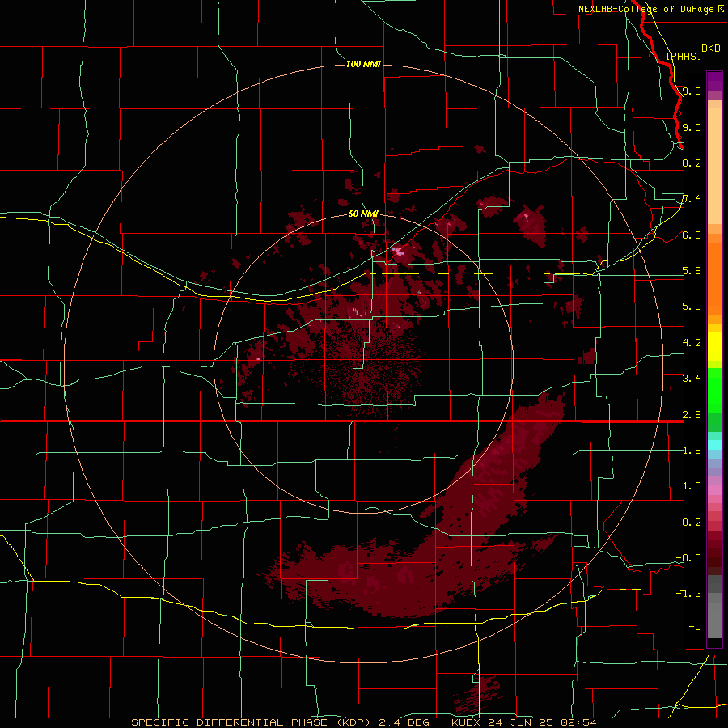Click the SPECIFIC DIFFERENTIAL PHASE caption text

click(230, 722)
